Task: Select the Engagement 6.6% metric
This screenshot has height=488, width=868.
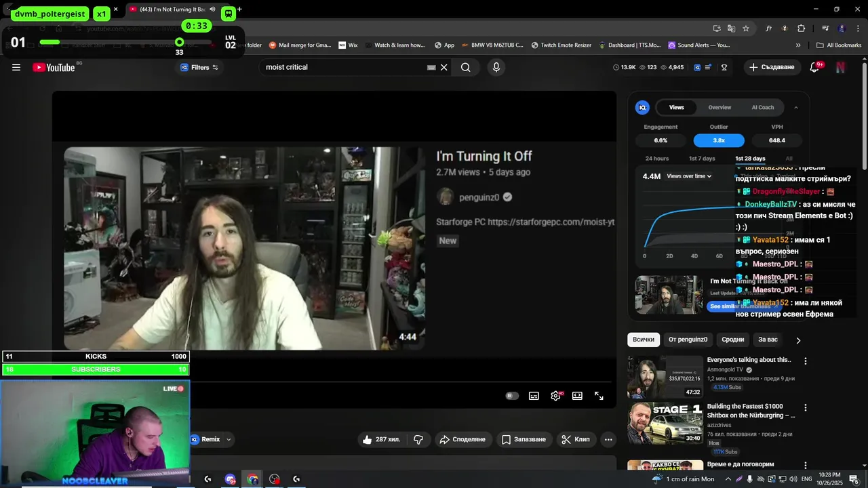Action: coord(660,140)
